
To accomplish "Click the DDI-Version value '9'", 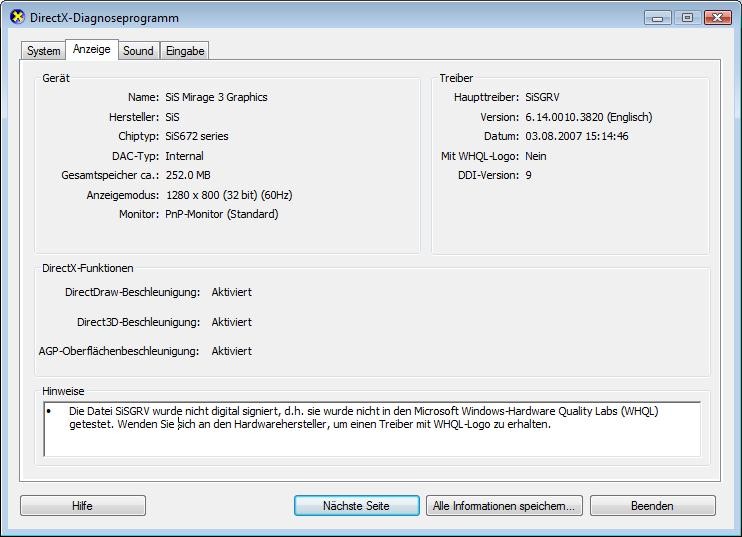I will [529, 175].
